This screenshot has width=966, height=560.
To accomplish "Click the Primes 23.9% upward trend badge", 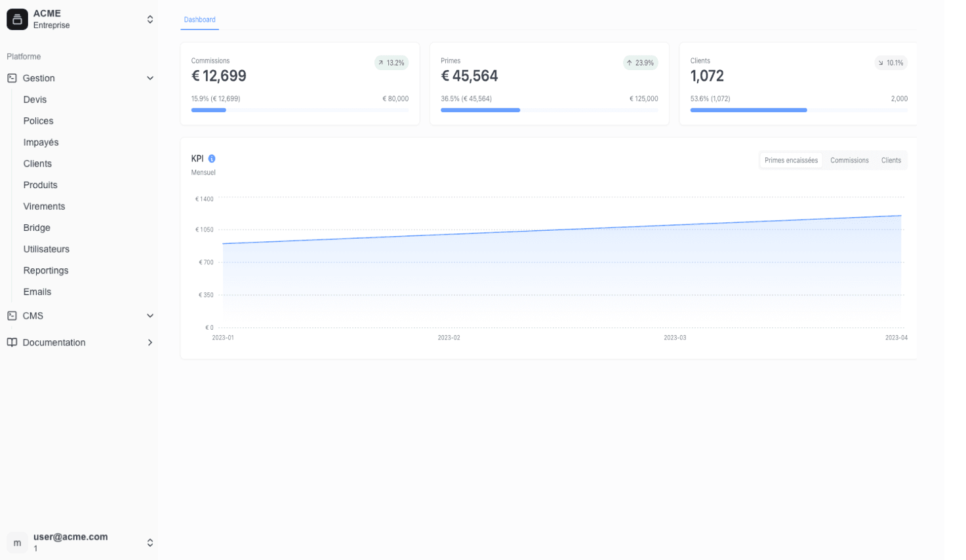I will coord(641,63).
